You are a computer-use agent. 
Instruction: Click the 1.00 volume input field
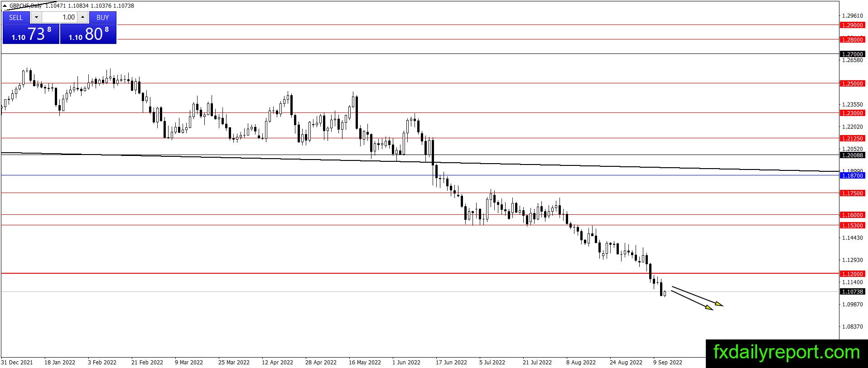[59, 17]
